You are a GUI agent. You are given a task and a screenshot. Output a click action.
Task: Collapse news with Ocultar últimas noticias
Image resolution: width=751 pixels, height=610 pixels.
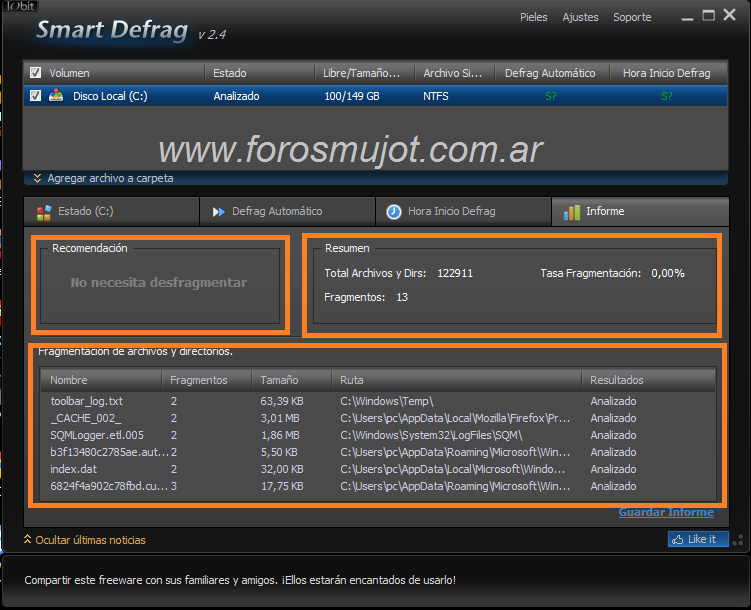point(84,540)
